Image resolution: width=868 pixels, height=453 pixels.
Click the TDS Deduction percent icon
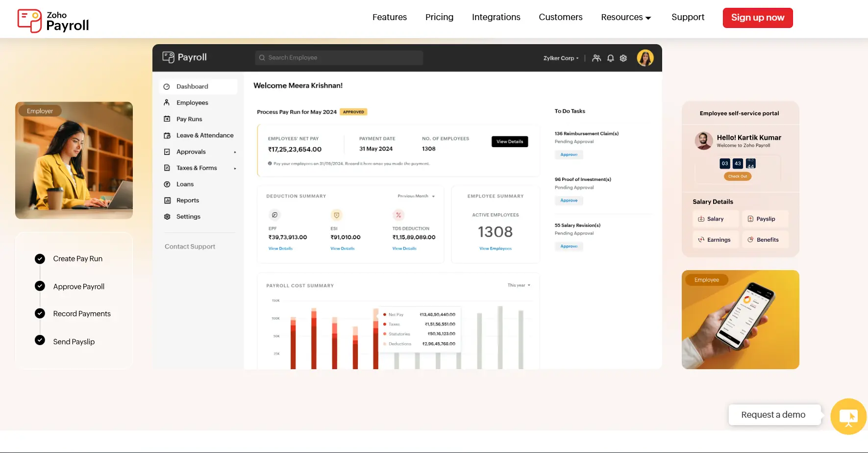(398, 215)
